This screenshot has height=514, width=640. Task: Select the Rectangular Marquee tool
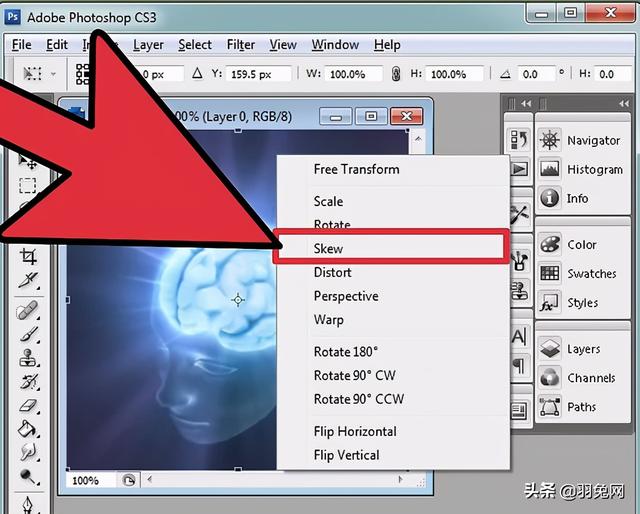(x=28, y=185)
